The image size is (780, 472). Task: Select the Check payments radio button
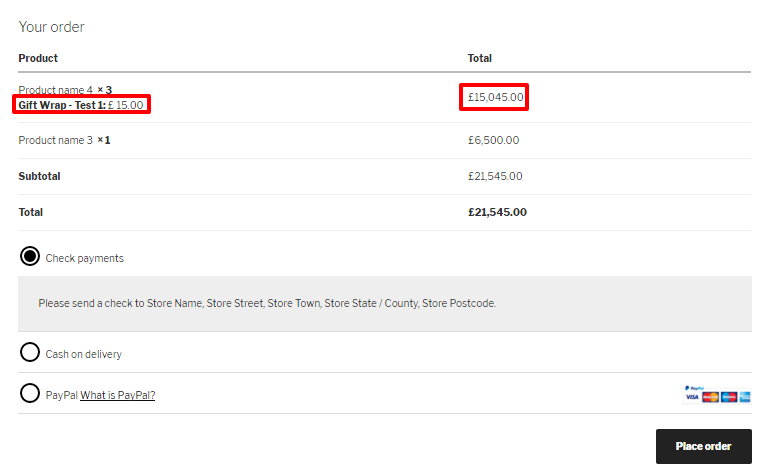click(30, 257)
